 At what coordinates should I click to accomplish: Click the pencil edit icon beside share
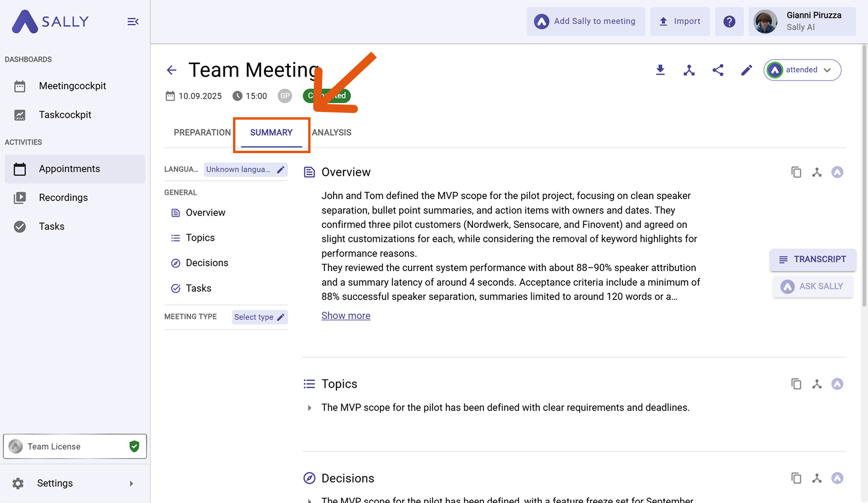(x=746, y=70)
